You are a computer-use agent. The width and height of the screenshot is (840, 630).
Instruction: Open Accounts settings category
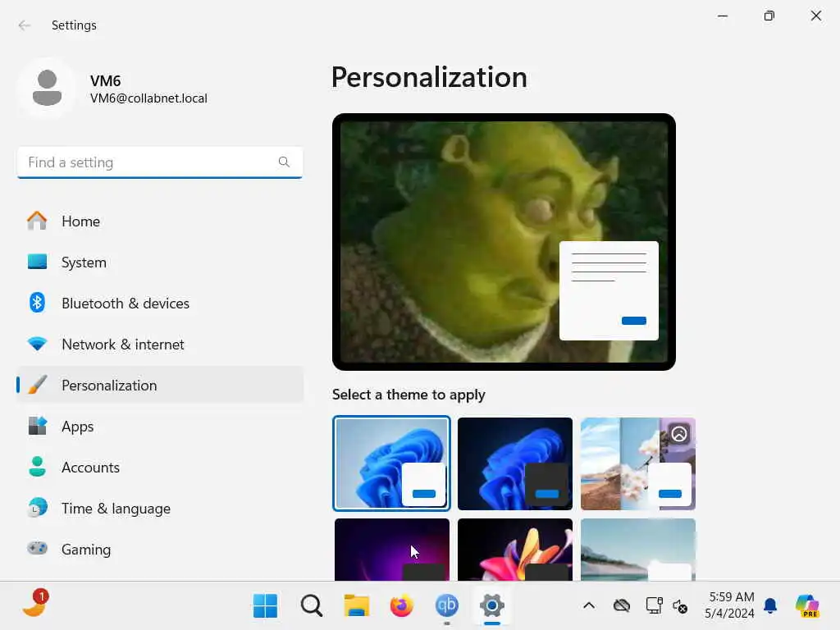point(160,467)
